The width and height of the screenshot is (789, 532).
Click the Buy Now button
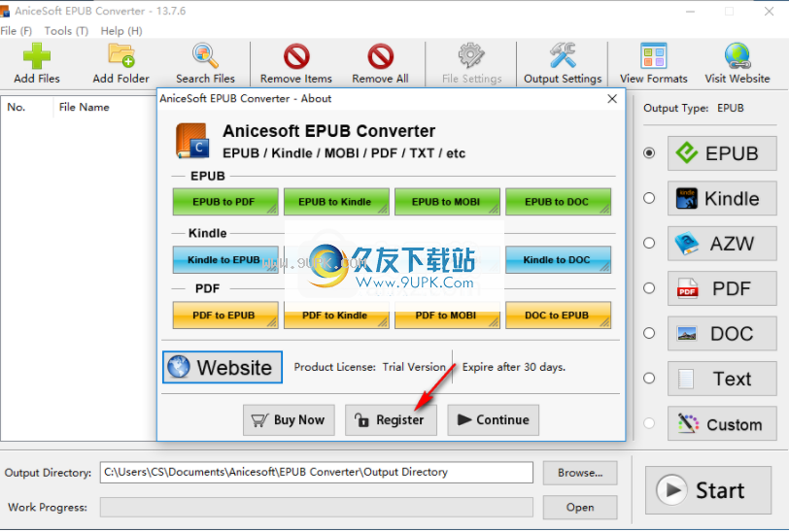289,419
